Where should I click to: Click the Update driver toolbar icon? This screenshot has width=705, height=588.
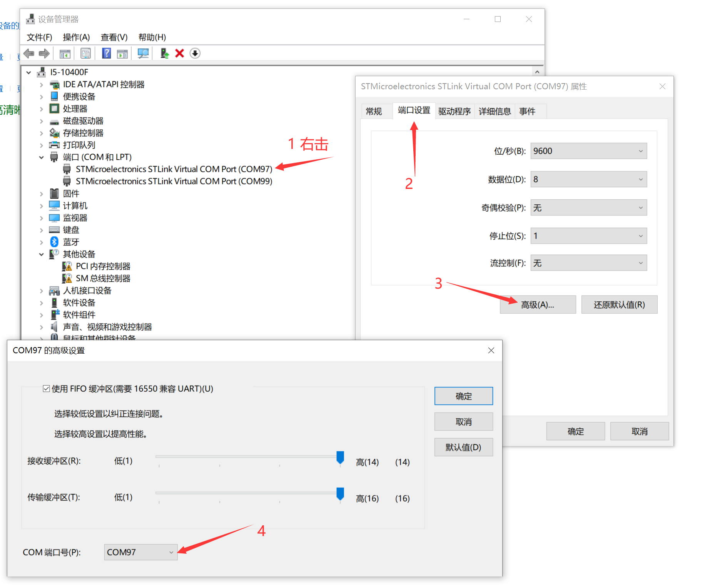[x=164, y=53]
